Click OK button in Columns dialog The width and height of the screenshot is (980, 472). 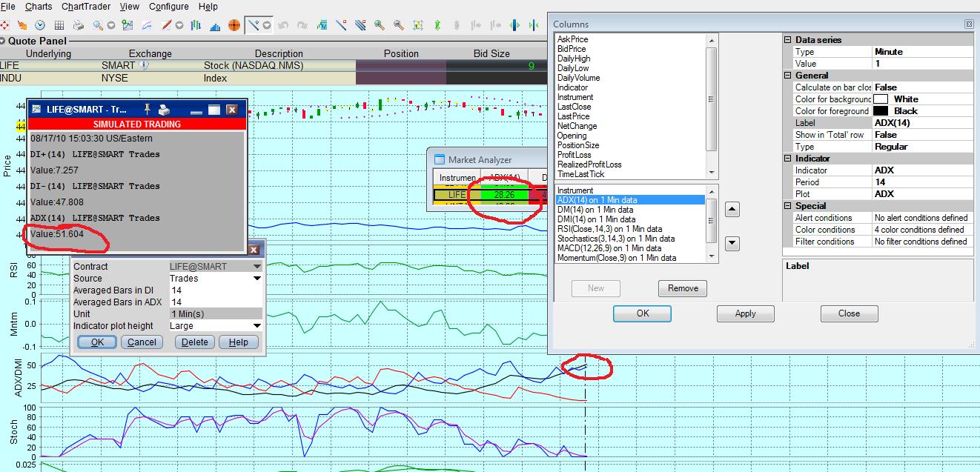click(643, 313)
